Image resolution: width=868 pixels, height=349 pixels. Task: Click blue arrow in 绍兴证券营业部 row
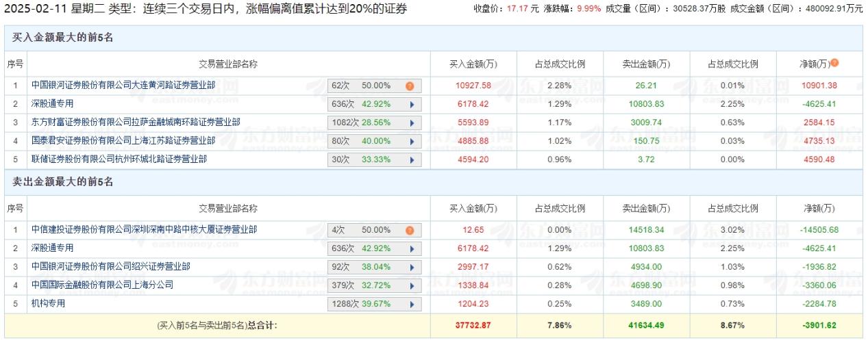click(412, 267)
